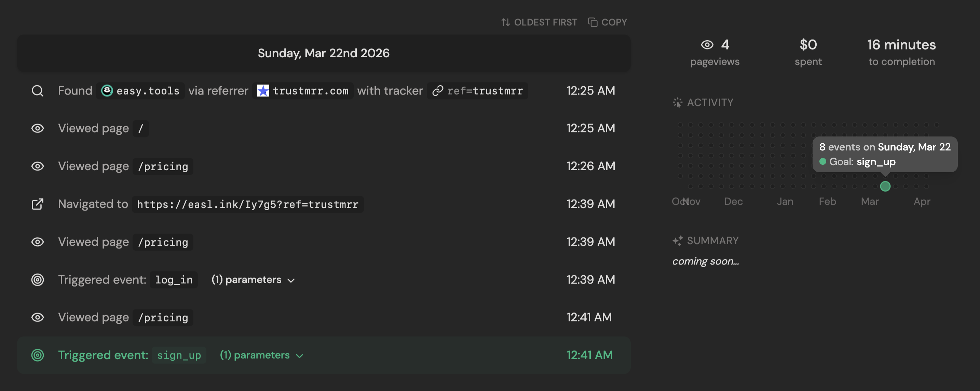
Task: Click the /pricing path at 12:41 AM
Action: click(x=163, y=317)
